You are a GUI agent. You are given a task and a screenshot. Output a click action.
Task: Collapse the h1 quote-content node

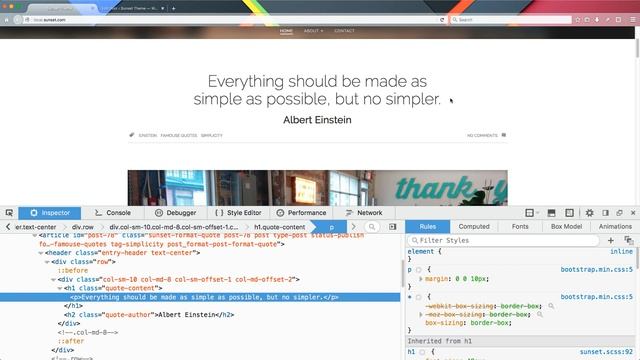coord(60,288)
